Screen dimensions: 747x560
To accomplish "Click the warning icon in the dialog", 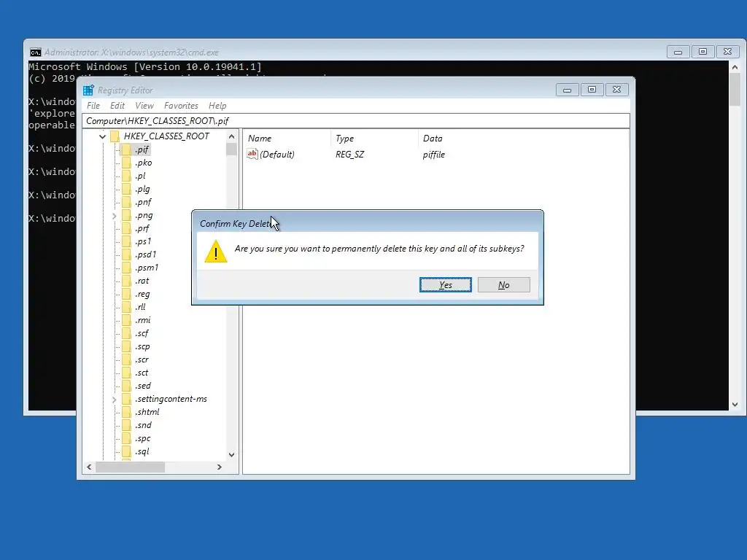I will 216,252.
